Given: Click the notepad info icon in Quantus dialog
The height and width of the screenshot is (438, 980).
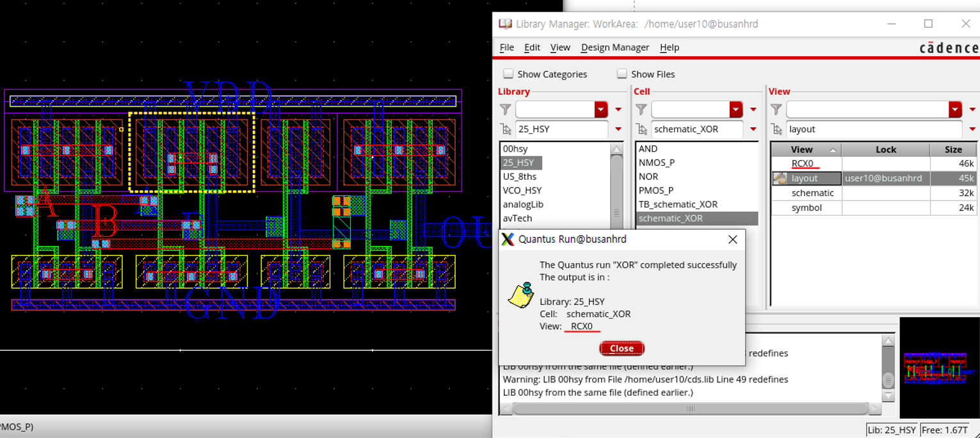Looking at the screenshot, I should [x=520, y=295].
